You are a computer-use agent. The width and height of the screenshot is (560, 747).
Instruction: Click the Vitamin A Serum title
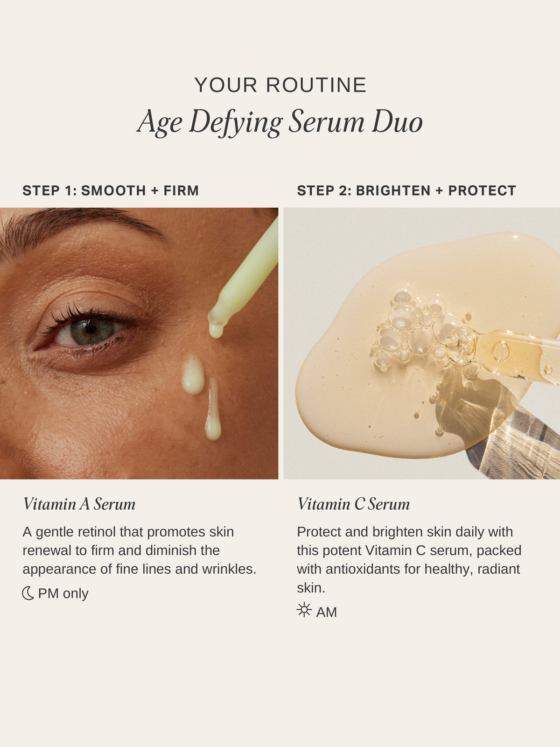[x=79, y=504]
